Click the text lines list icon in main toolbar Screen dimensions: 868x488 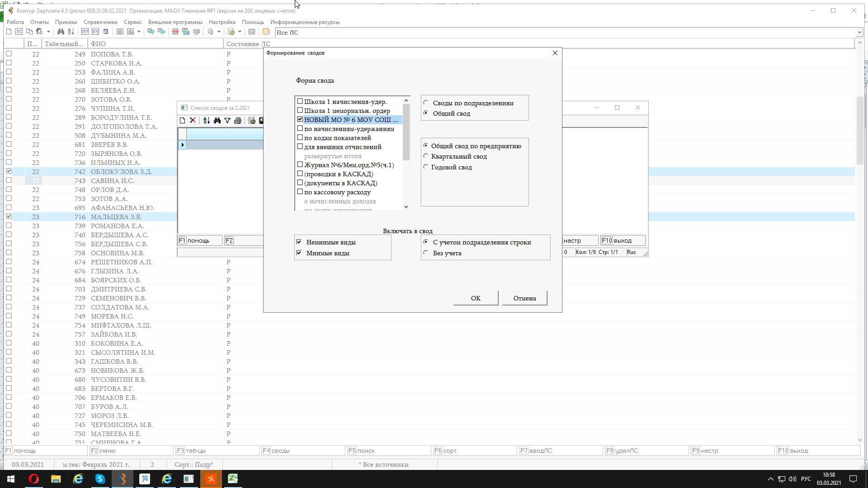(120, 32)
